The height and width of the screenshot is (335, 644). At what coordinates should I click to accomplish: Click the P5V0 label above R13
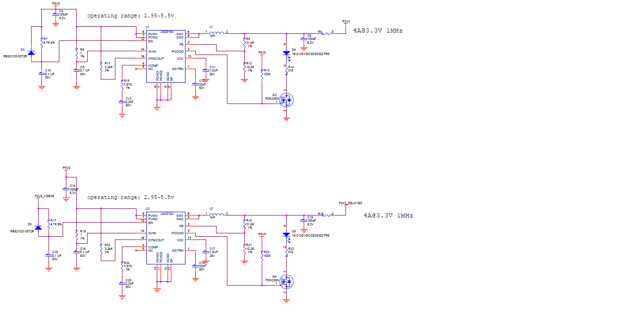pyautogui.click(x=262, y=52)
